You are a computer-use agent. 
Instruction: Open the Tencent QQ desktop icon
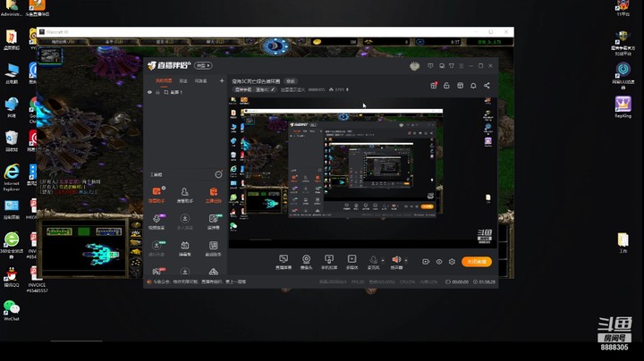click(12, 277)
